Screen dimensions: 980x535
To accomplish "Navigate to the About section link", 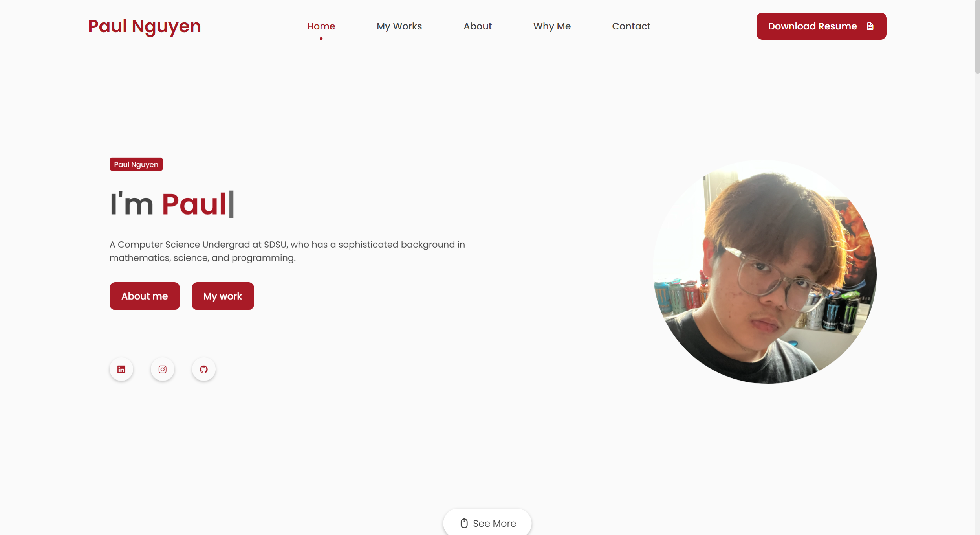I will click(x=478, y=26).
